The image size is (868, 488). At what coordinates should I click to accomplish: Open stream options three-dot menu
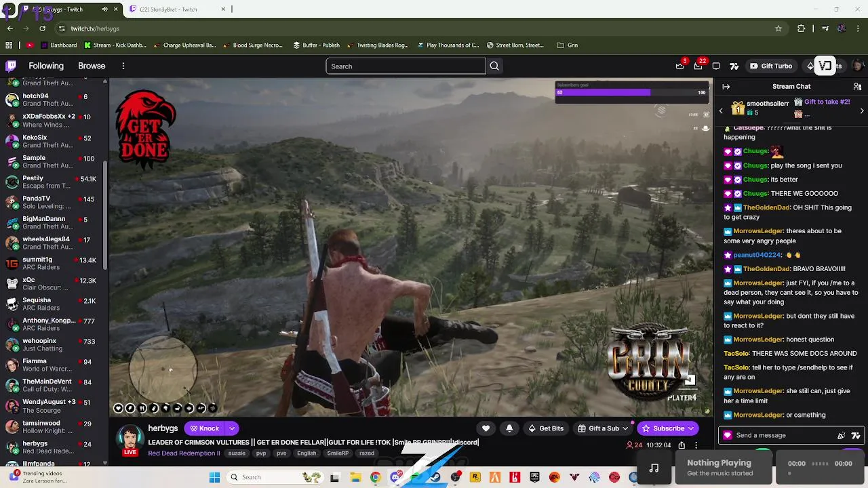[696, 445]
